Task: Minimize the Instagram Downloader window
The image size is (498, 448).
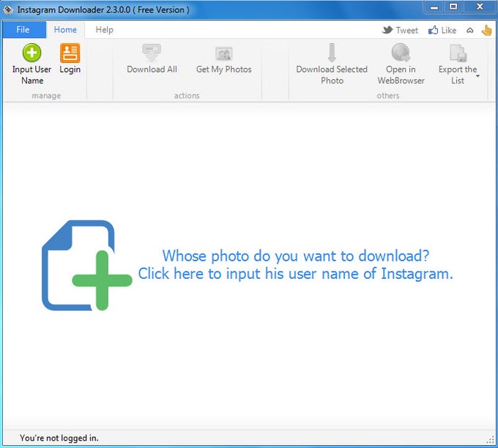Action: [x=434, y=7]
